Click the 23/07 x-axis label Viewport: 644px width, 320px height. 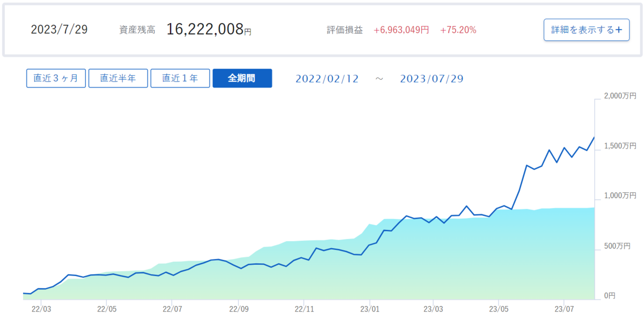pos(564,309)
